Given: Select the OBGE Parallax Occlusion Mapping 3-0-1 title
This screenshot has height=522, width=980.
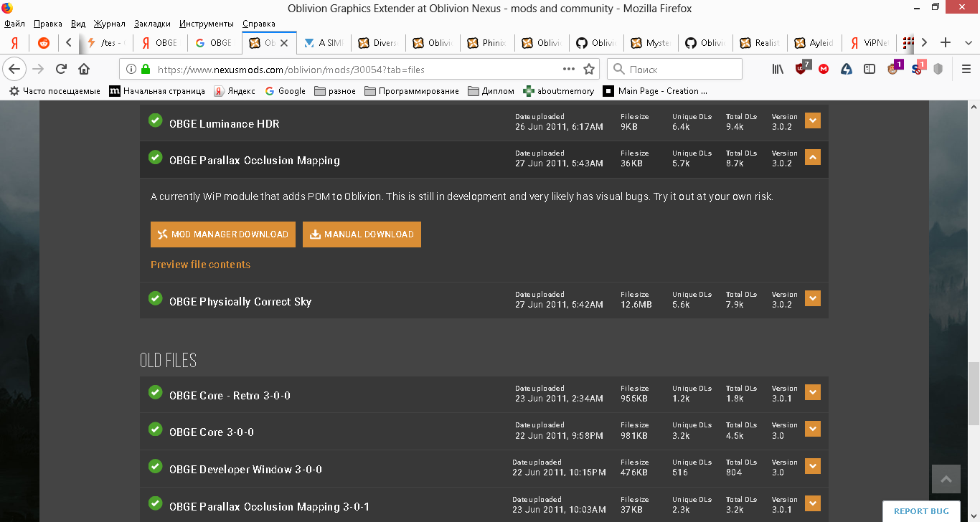Looking at the screenshot, I should 269,506.
